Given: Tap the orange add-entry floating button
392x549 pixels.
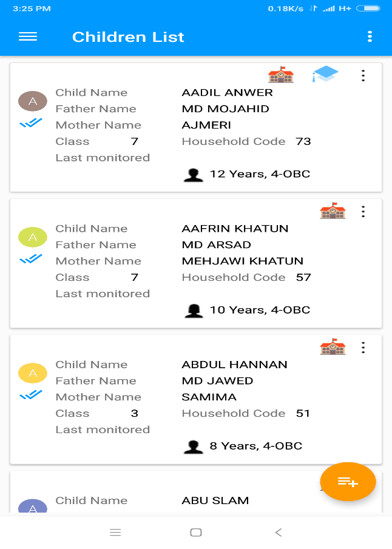Looking at the screenshot, I should pos(348,482).
